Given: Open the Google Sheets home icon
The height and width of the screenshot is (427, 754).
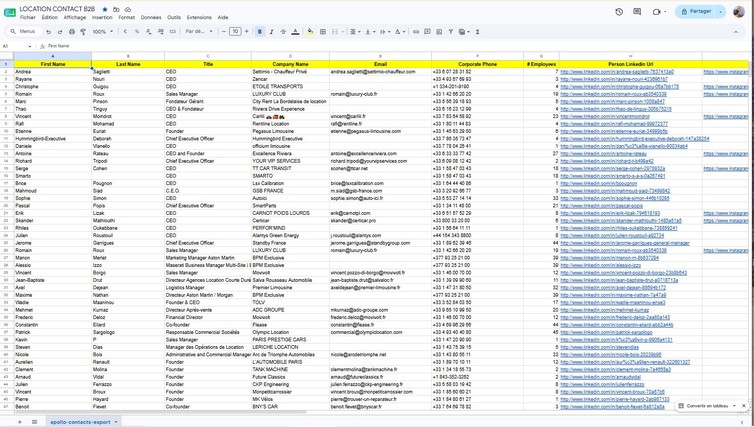Looking at the screenshot, I should (10, 13).
